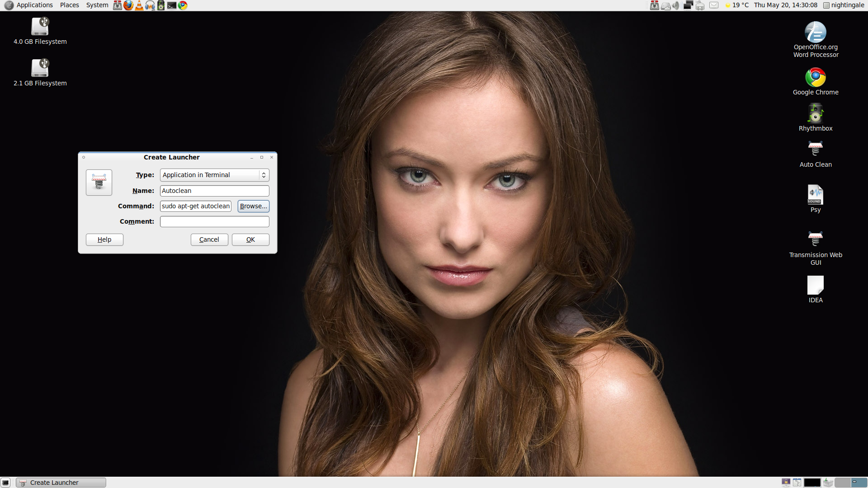Select IDEA file on desktop
The height and width of the screenshot is (488, 868).
click(x=816, y=289)
